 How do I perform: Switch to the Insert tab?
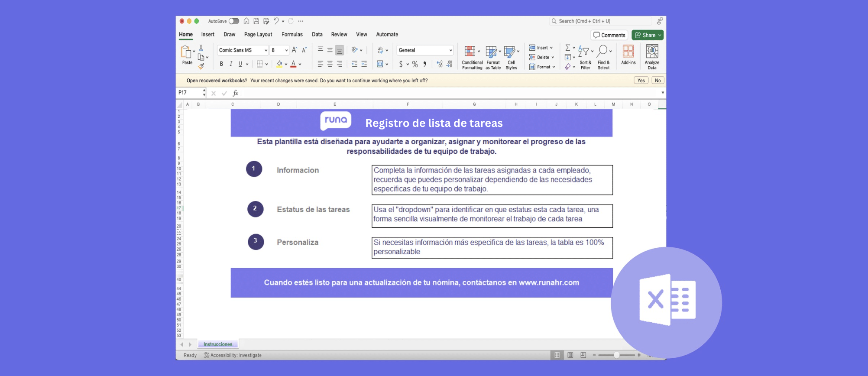(208, 34)
